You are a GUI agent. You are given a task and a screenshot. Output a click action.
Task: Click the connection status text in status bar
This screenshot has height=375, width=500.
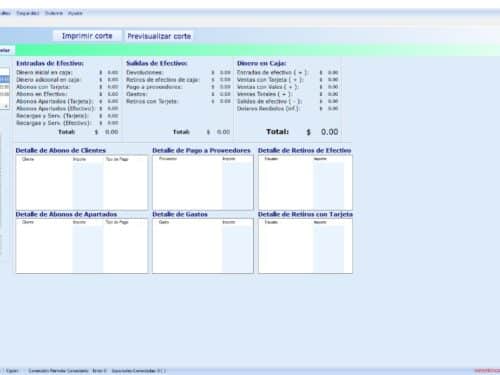(58, 371)
